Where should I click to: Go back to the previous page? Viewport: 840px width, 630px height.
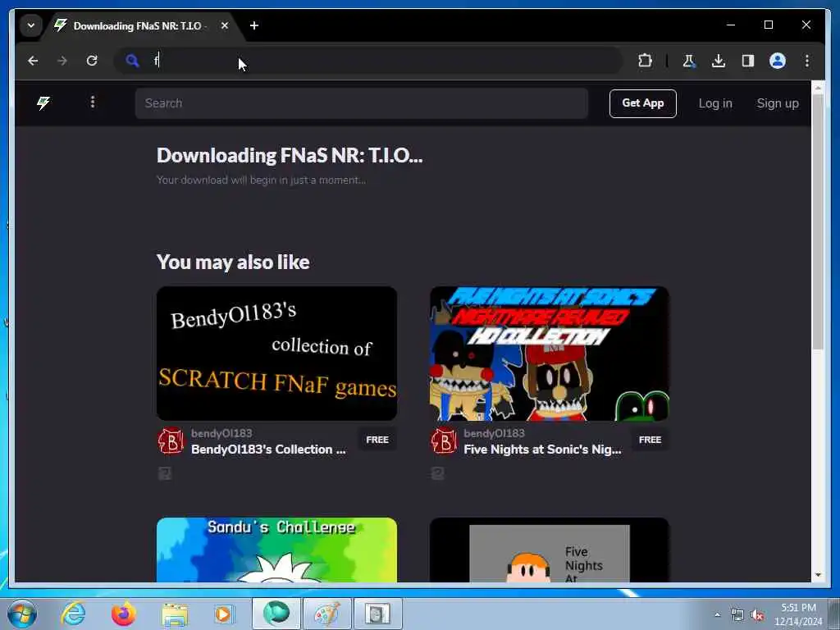click(33, 61)
